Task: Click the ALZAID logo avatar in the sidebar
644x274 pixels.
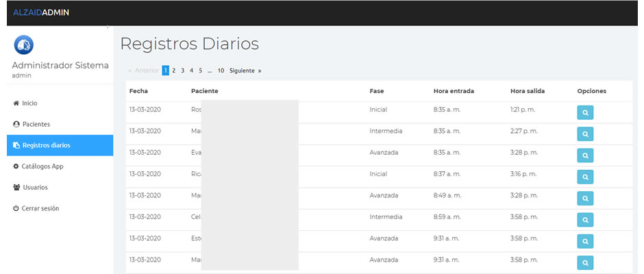Action: pyautogui.click(x=24, y=45)
